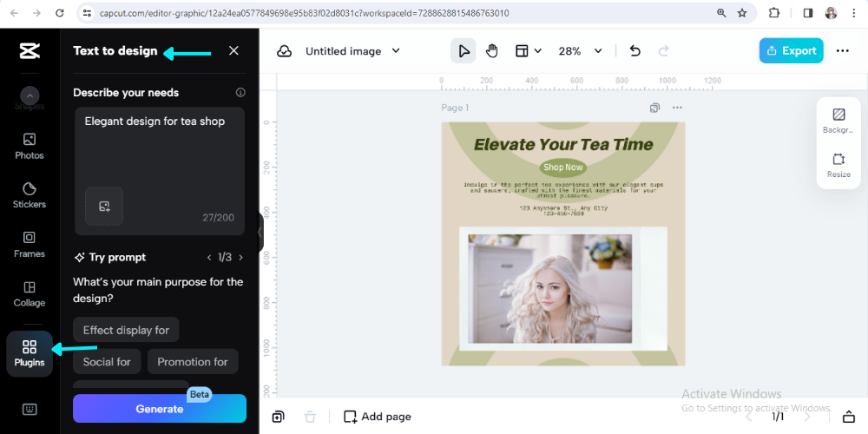Click the browser address bar URL
Image resolution: width=868 pixels, height=434 pixels.
(304, 13)
